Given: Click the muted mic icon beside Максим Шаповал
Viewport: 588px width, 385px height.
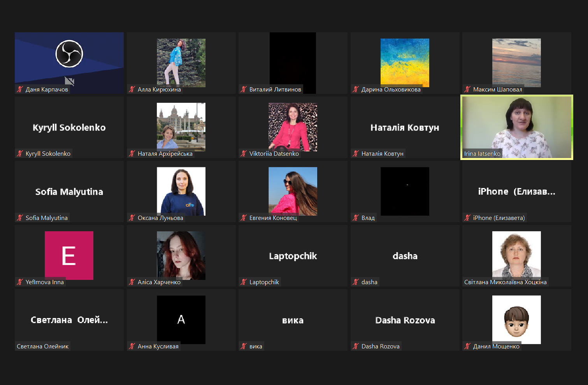Looking at the screenshot, I should pos(467,89).
